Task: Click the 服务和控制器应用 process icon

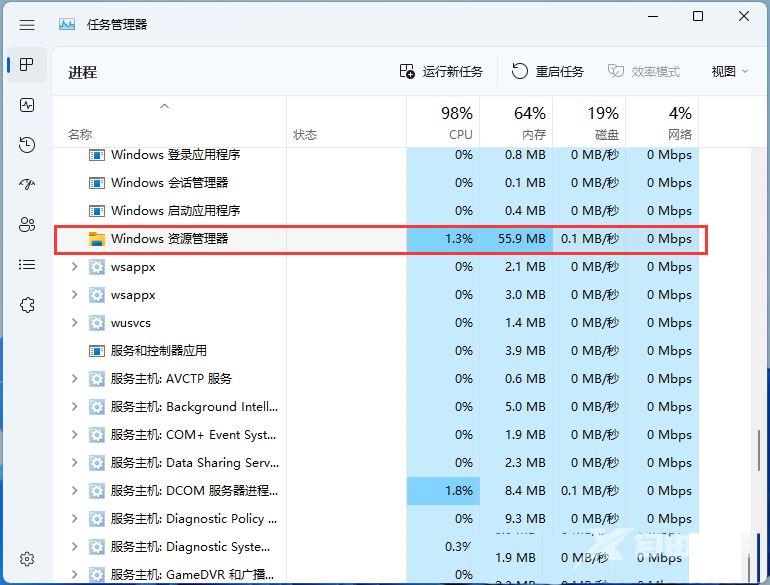Action: [97, 351]
